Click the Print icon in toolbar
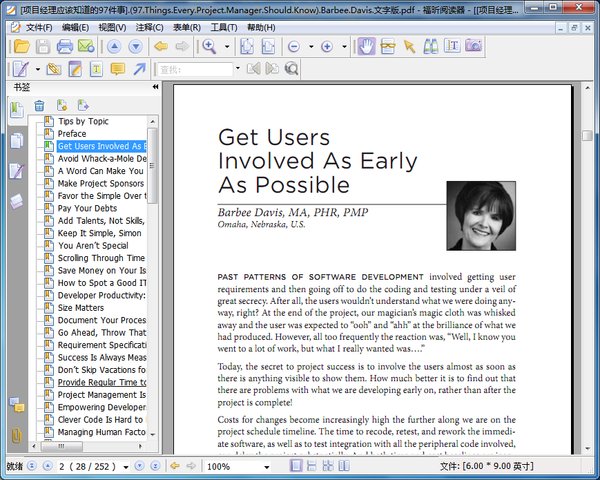Screen dimensions: 600x480 [x=64, y=47]
